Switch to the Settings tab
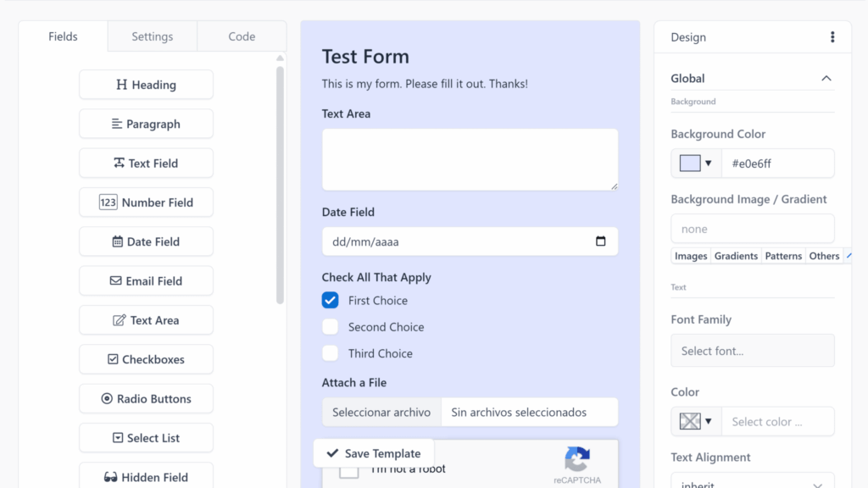The height and width of the screenshot is (488, 868). 153,36
